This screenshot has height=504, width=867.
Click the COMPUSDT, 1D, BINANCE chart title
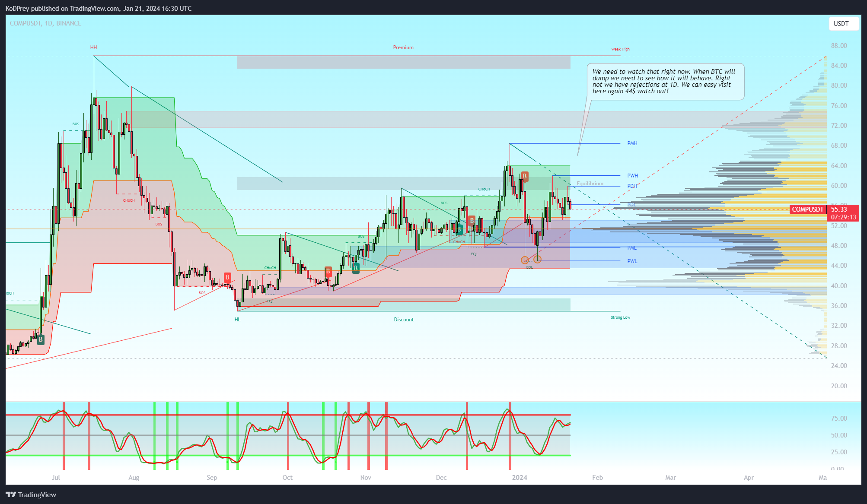coord(45,23)
